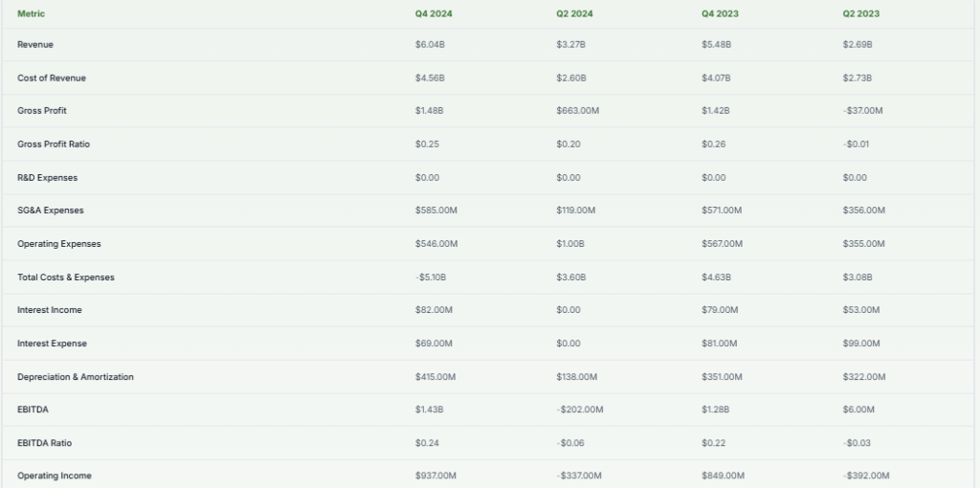The image size is (980, 488).
Task: Click the Q4 2024 column header
Action: 434,14
